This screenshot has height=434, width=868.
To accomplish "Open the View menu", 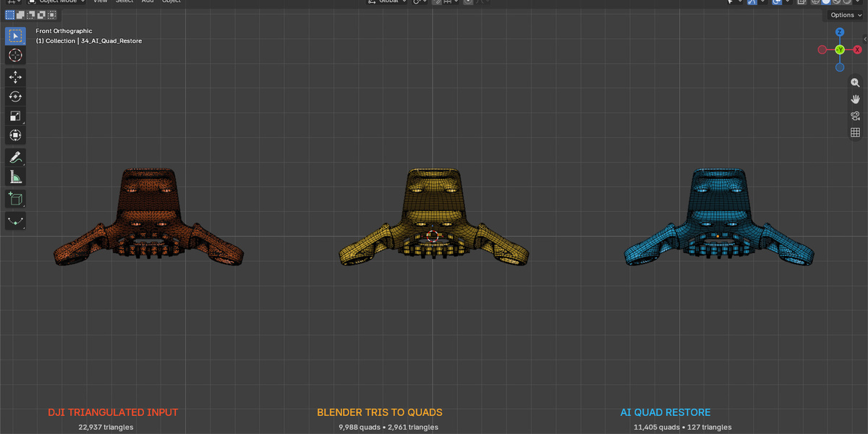I will coord(101,2).
